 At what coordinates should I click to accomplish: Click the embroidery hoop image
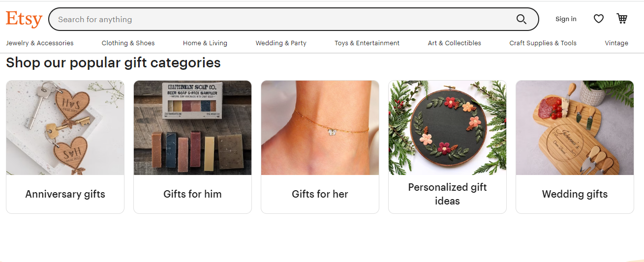(447, 128)
